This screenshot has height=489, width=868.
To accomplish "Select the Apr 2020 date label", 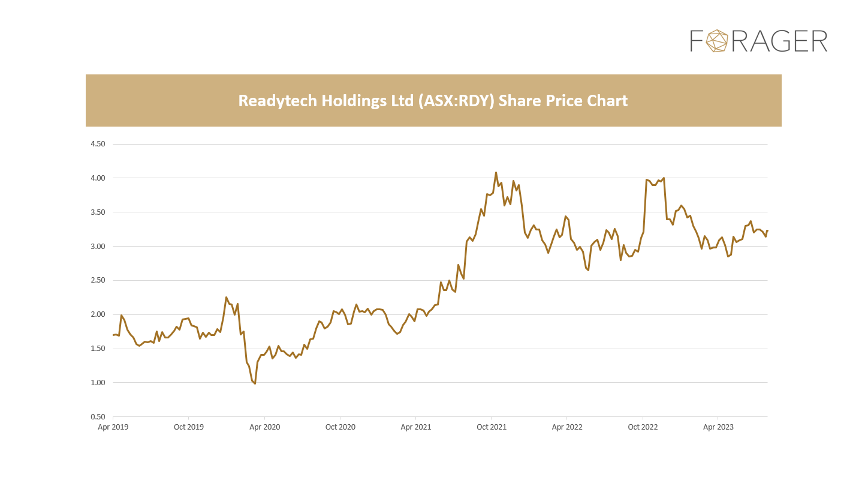I will click(264, 427).
